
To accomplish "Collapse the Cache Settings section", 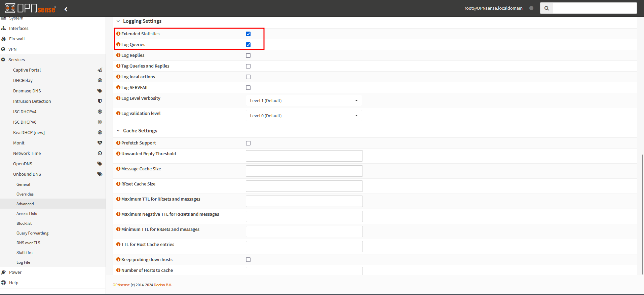I will pyautogui.click(x=118, y=131).
